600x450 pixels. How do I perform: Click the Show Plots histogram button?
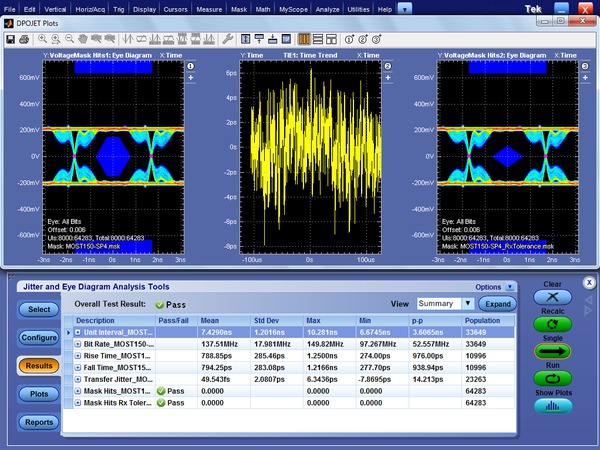(553, 406)
